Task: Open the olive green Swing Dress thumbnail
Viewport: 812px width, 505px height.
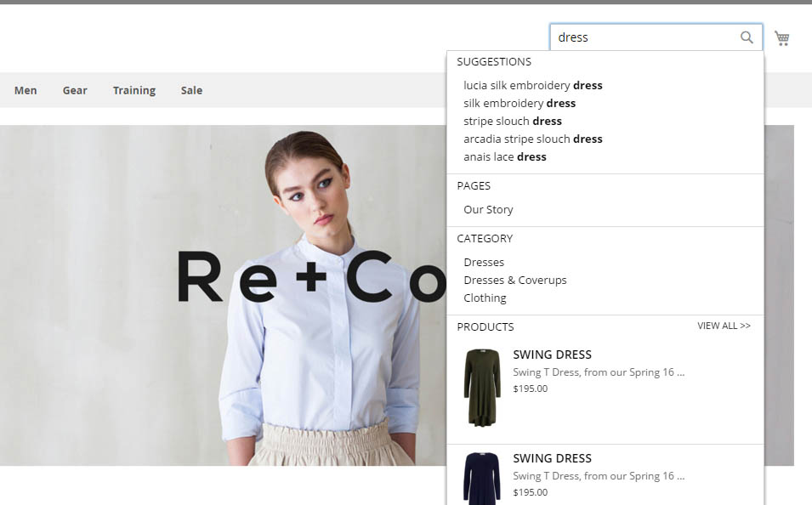Action: pyautogui.click(x=482, y=388)
